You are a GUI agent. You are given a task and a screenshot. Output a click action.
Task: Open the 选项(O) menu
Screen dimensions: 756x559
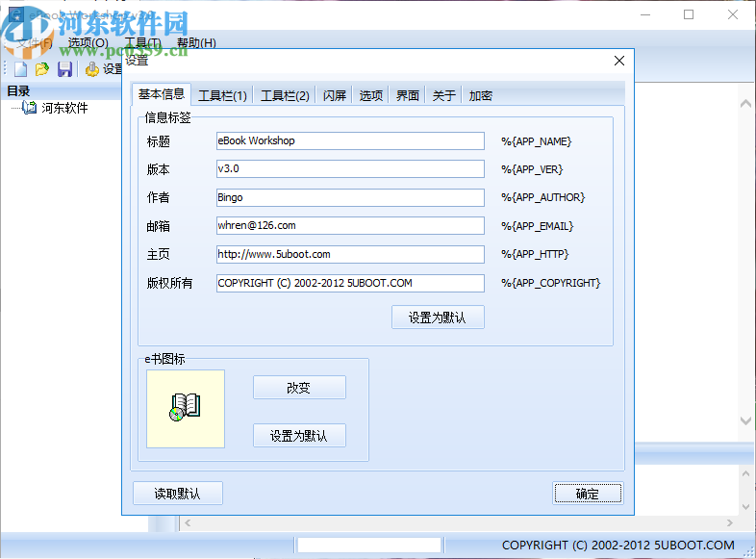pos(88,43)
